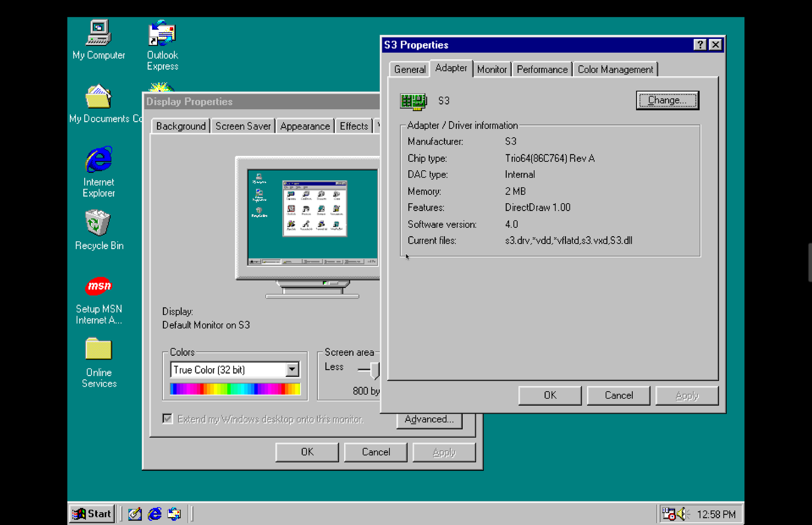812x525 pixels.
Task: Open the Colors dropdown showing True Color
Action: [x=292, y=370]
